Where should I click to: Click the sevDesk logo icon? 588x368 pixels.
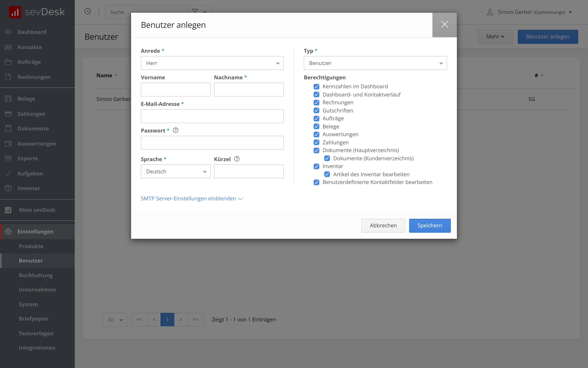[15, 12]
